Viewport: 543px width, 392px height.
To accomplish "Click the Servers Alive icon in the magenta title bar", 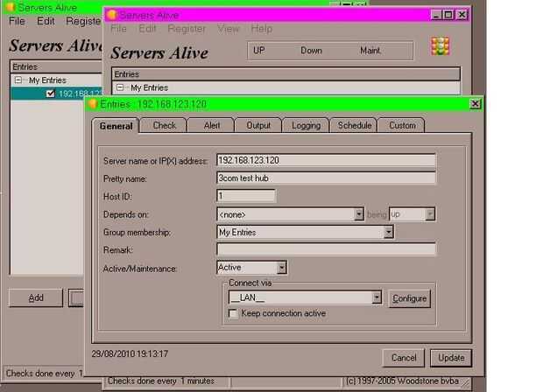I will point(112,15).
